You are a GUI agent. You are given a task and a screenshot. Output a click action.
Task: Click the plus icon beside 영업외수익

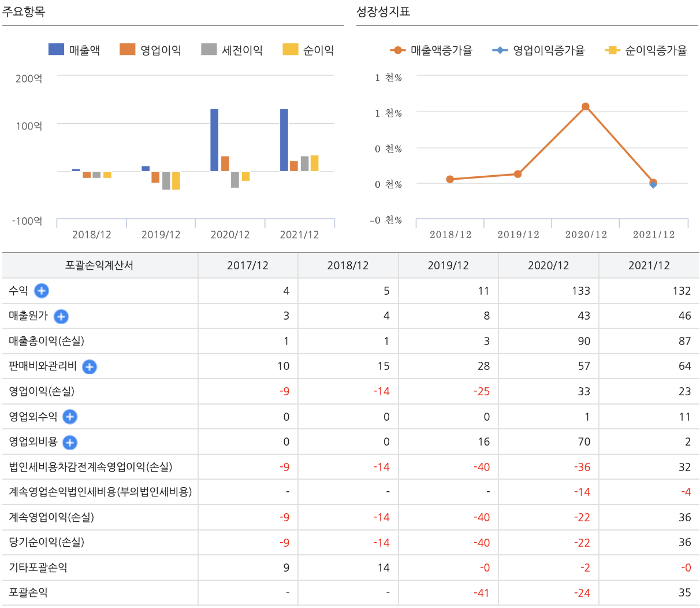[69, 417]
